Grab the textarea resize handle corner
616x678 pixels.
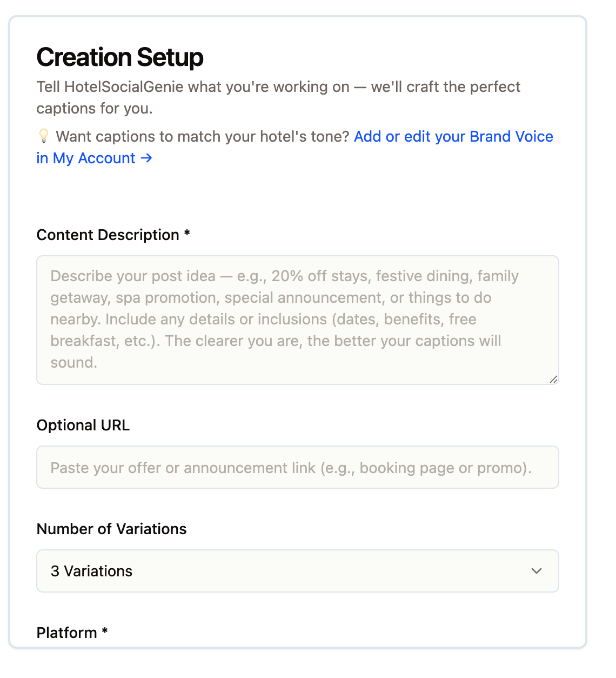(x=553, y=380)
